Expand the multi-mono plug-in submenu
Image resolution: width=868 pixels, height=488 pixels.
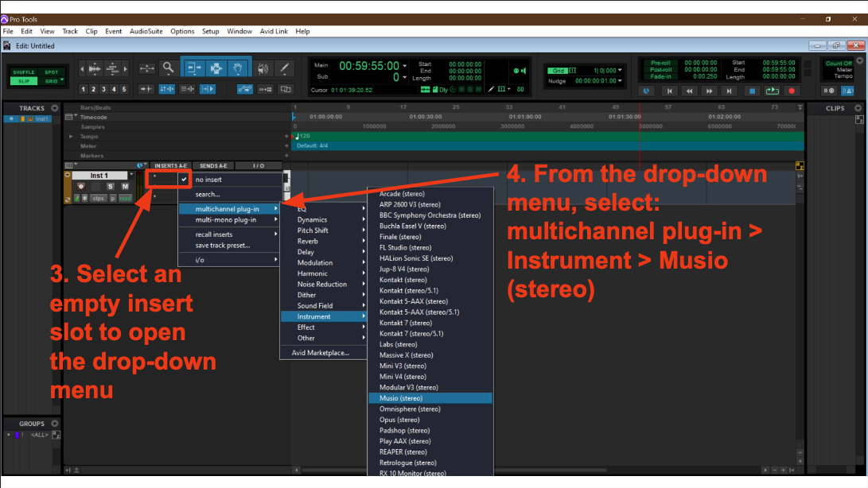click(x=228, y=220)
